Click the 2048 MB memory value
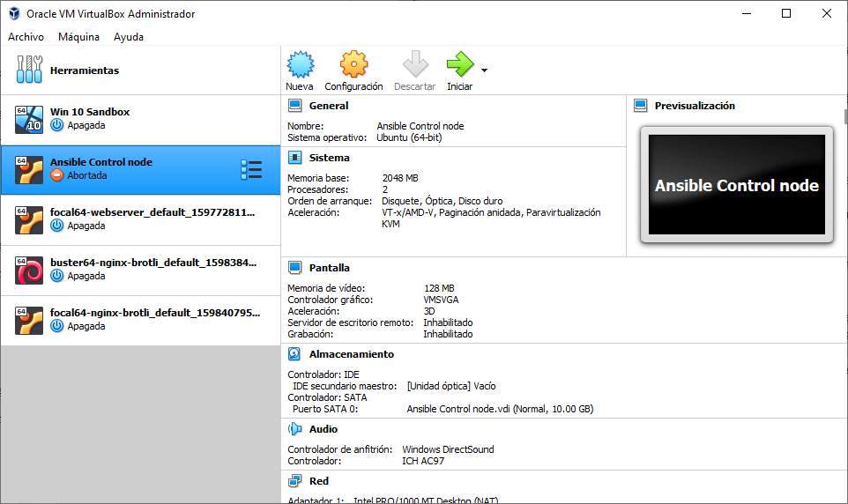 click(400, 178)
